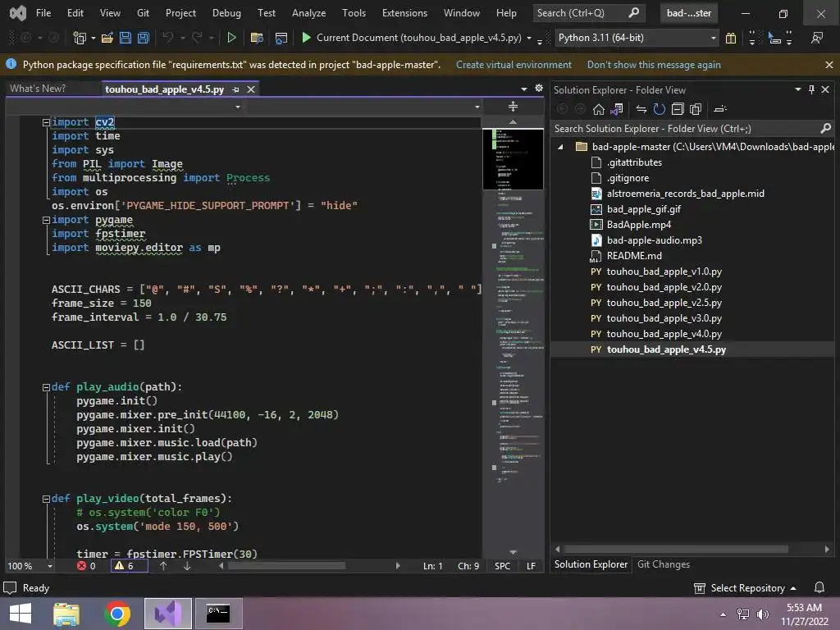The image size is (840, 630).
Task: Open the Analyze menu
Action: coord(309,13)
